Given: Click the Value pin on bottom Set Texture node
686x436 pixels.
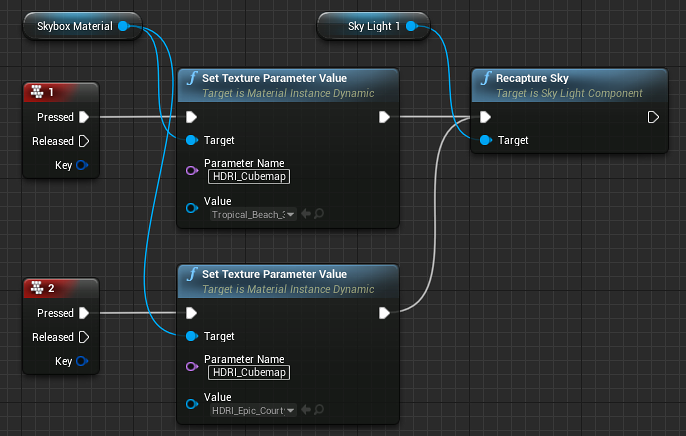Looking at the screenshot, I should [192, 404].
